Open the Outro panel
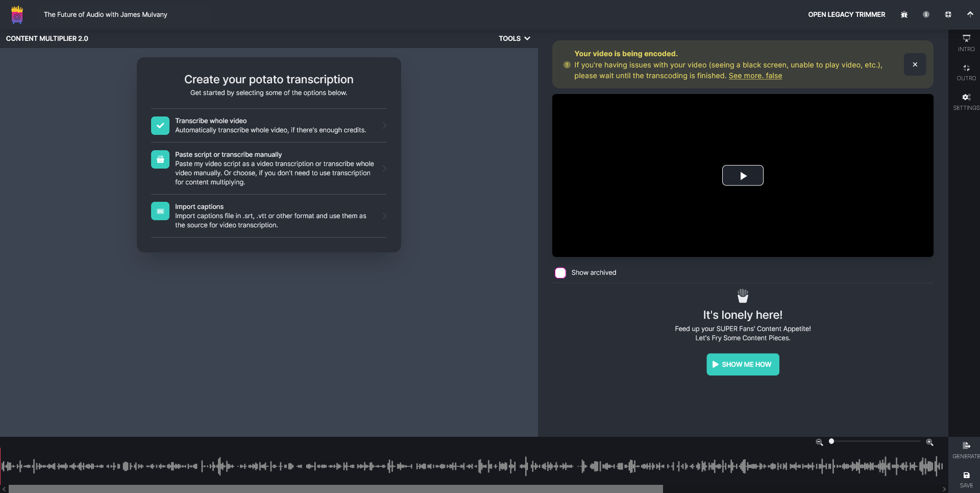 click(966, 72)
